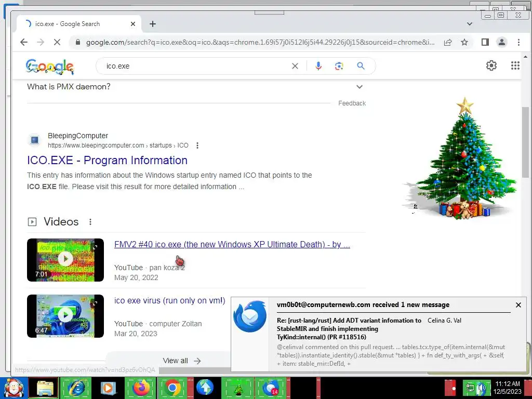Select the ico.exe - Google Search tab

coord(79,24)
